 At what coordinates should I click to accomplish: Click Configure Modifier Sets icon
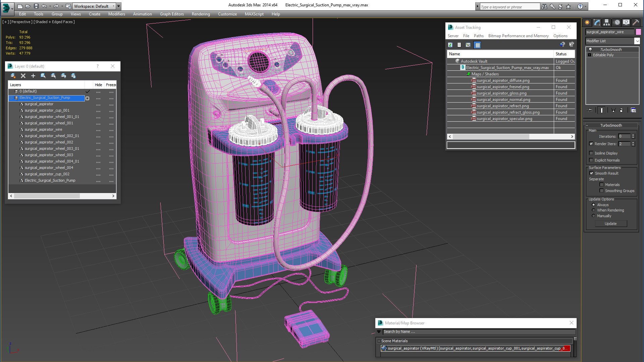point(633,110)
